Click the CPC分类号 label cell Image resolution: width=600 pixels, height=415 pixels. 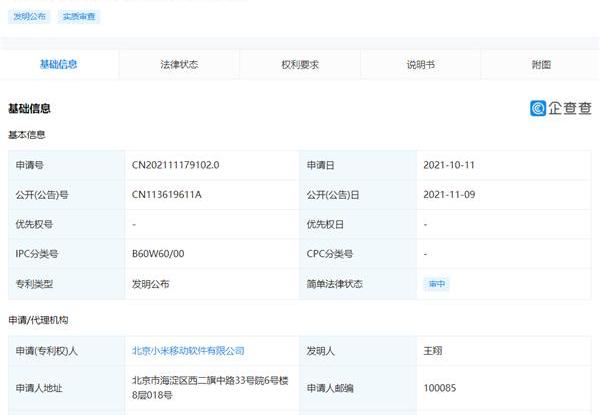tap(358, 254)
